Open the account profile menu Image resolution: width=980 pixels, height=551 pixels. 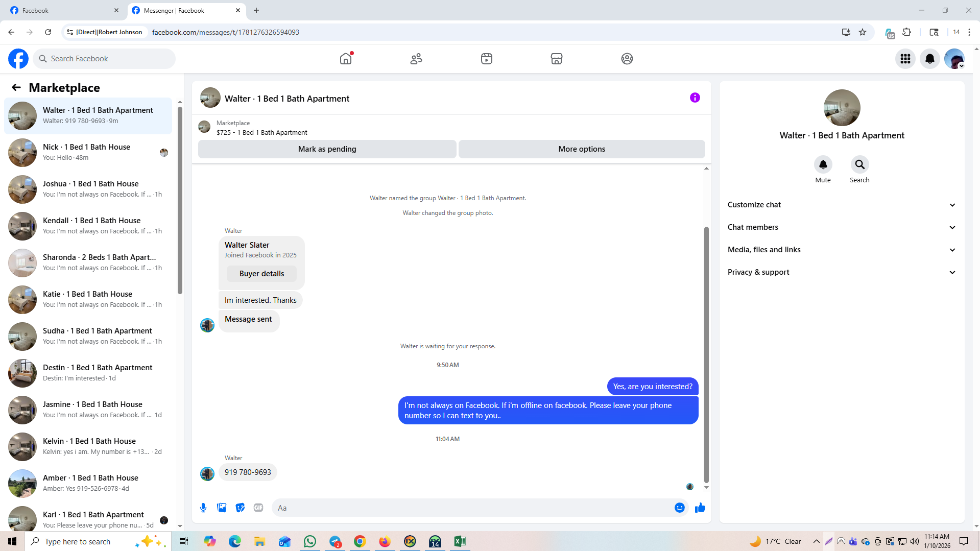click(954, 59)
